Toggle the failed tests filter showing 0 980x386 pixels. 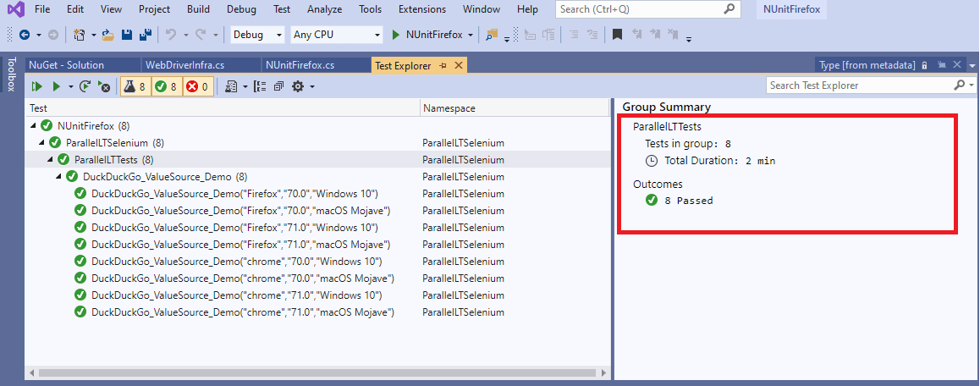198,86
